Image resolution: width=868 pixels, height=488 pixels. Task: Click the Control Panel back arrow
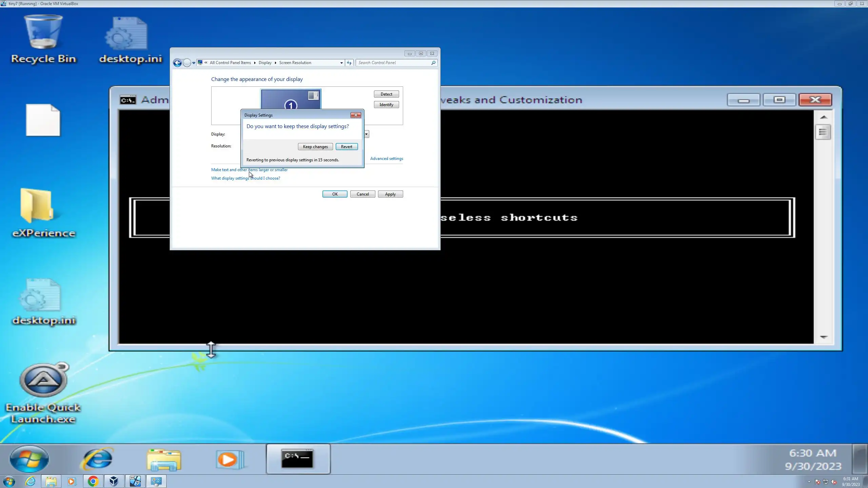click(x=177, y=63)
